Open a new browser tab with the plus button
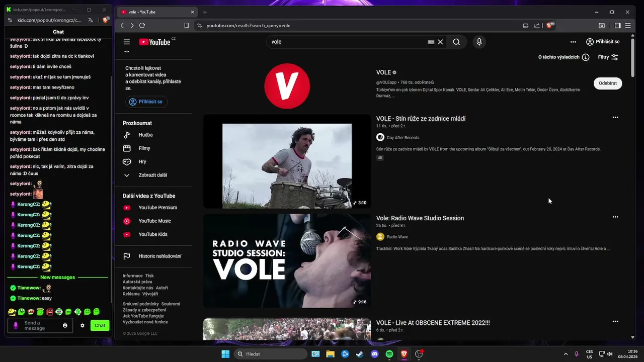Image resolution: width=644 pixels, height=362 pixels. point(205,12)
